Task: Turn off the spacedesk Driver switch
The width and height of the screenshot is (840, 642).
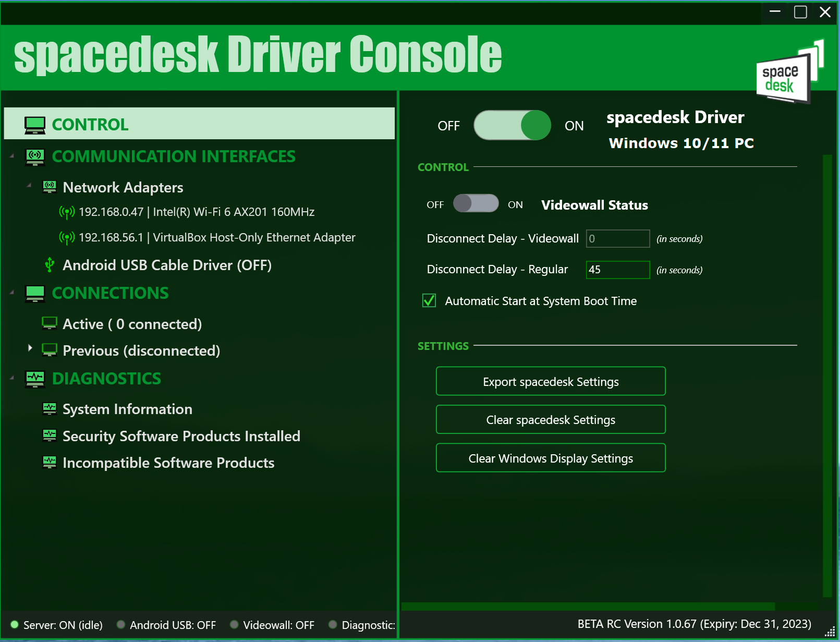Action: tap(512, 125)
